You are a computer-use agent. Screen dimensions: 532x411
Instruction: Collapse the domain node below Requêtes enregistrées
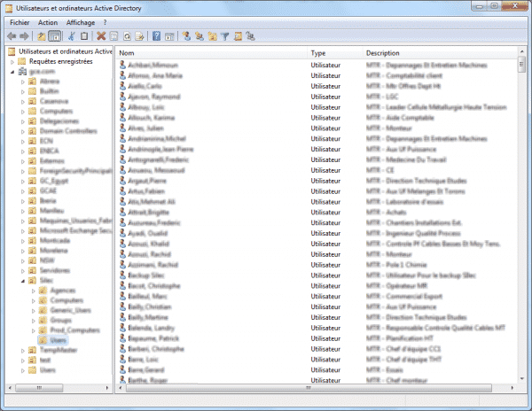tap(12, 72)
